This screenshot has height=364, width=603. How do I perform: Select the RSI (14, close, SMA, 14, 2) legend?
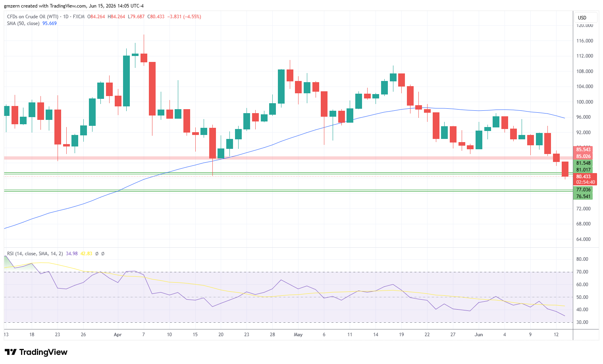[35, 254]
